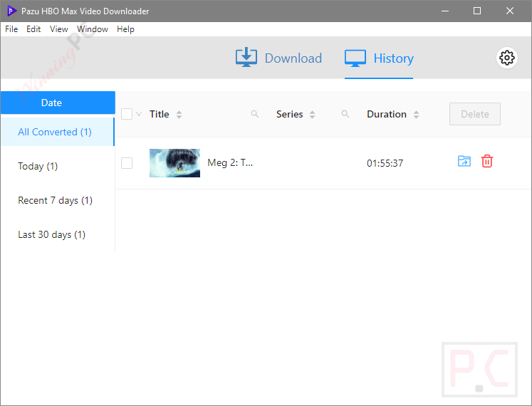Viewport: 532px width, 406px height.
Task: Click the Date header button
Action: click(x=58, y=103)
